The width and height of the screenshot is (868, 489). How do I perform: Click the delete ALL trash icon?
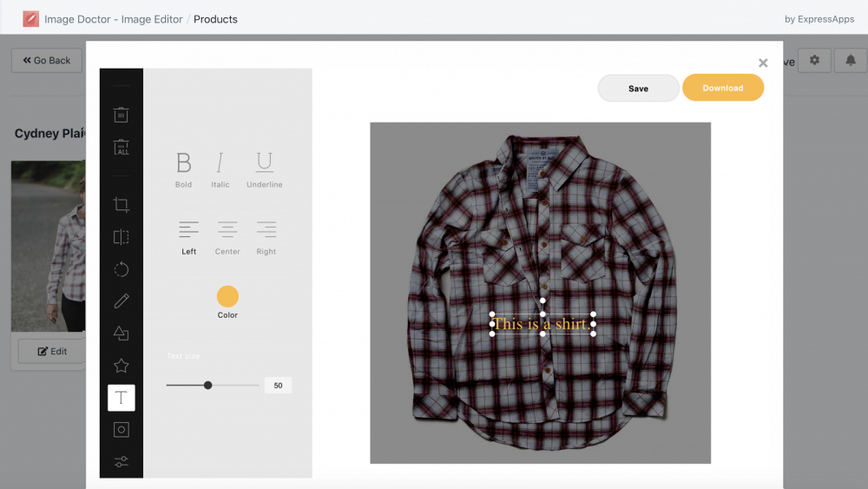pyautogui.click(x=121, y=148)
